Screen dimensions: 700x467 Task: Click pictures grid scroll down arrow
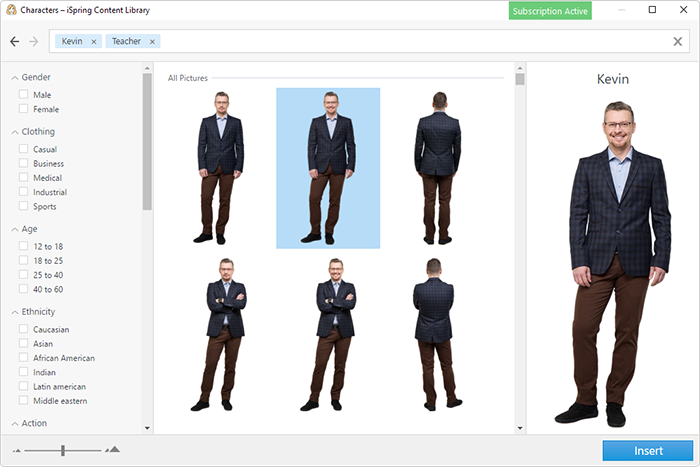(x=520, y=428)
